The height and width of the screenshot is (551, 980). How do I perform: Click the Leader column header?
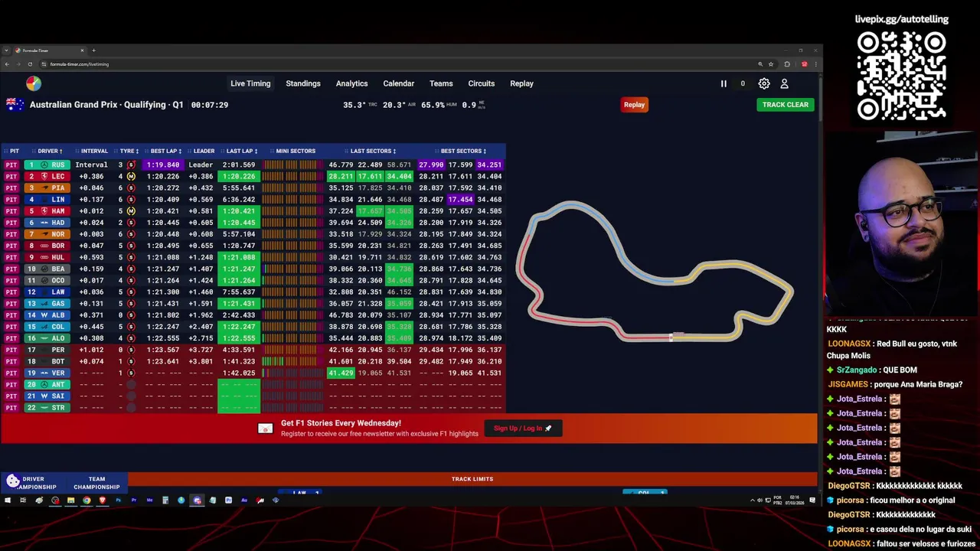204,151
